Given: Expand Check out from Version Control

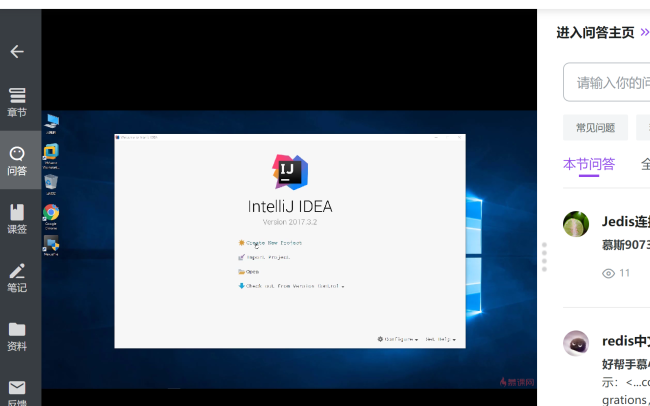Looking at the screenshot, I should (295, 286).
